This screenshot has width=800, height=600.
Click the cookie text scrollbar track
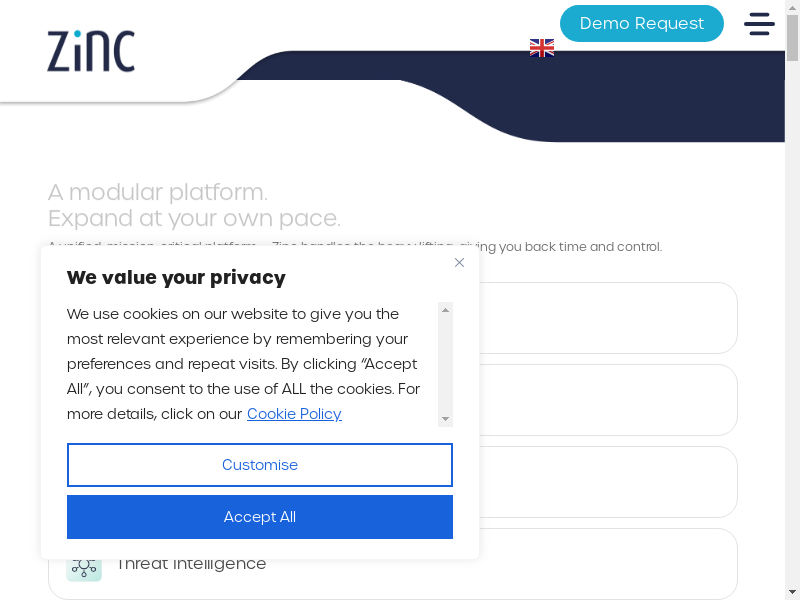446,365
